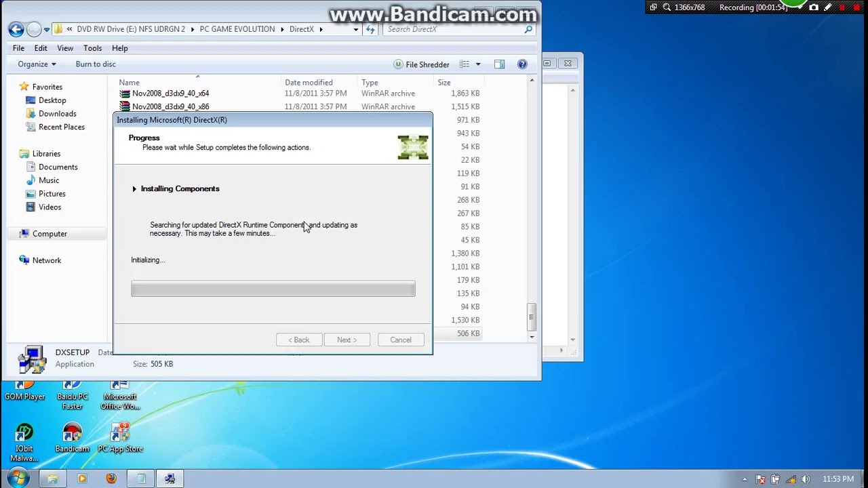This screenshot has width=868, height=488.
Task: Open the Baidu PC Faster desktop shortcut
Action: (72, 395)
